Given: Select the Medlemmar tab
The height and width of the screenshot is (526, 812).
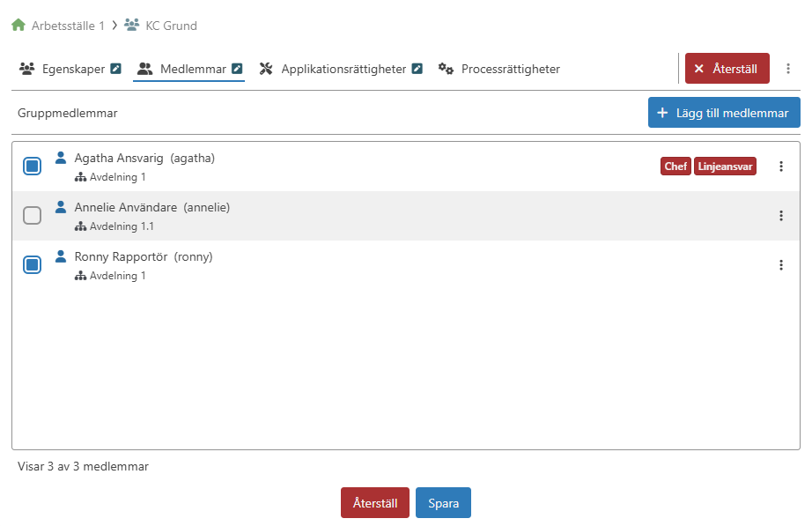Looking at the screenshot, I should pyautogui.click(x=189, y=69).
